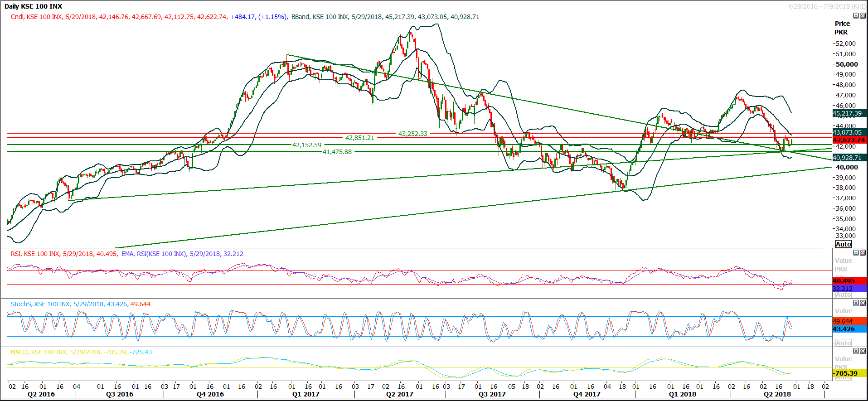Click the Q1 2018 time axis label

pos(683,394)
